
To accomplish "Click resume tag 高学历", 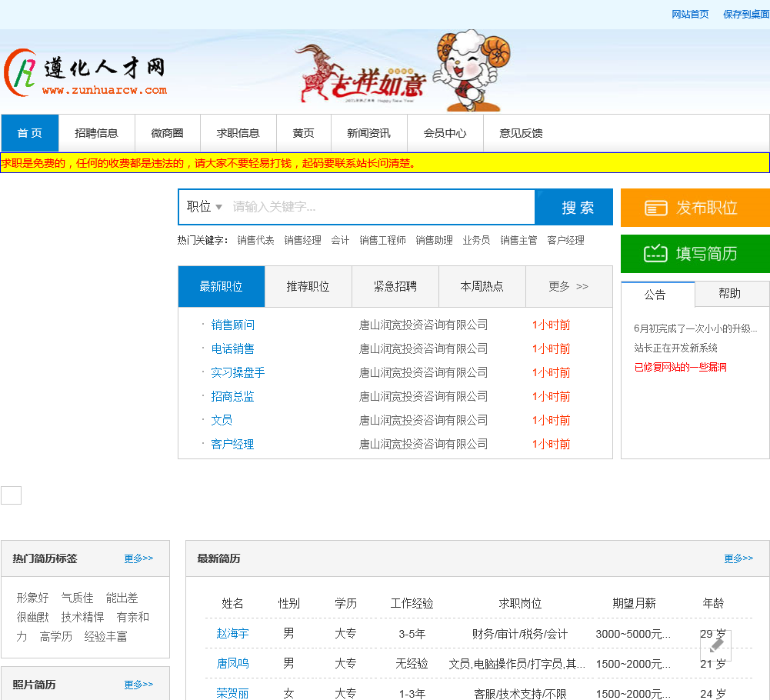I will (x=56, y=637).
